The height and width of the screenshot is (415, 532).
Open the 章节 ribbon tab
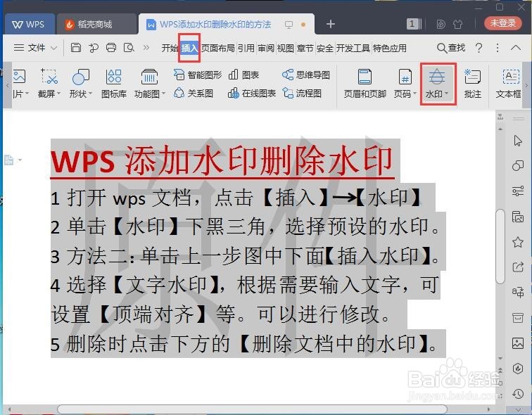(305, 48)
